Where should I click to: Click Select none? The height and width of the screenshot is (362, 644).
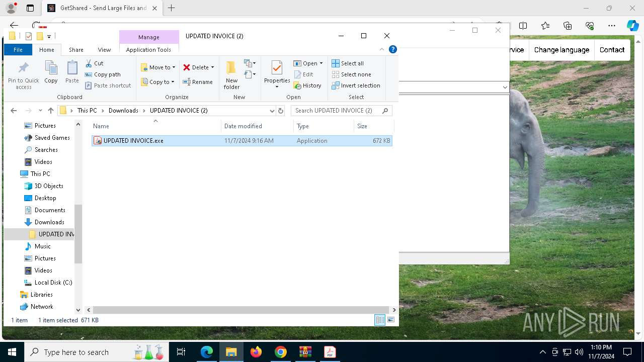[x=351, y=74]
